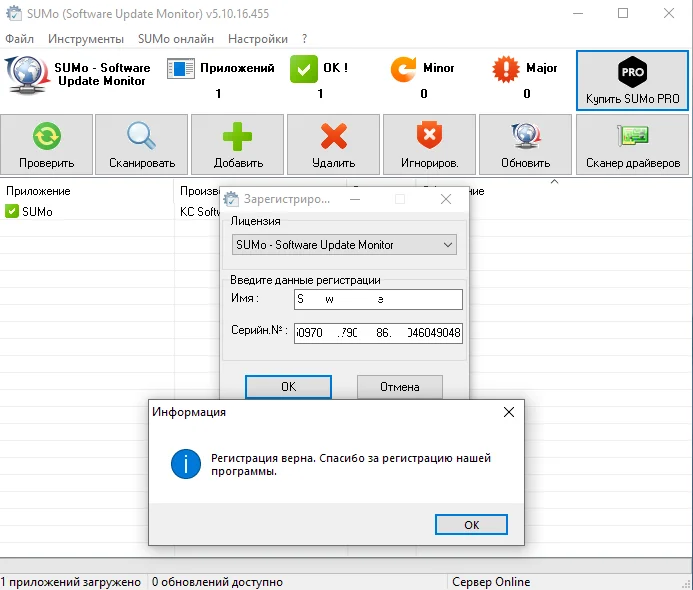Click the Приложений counter icon
Image resolution: width=693 pixels, height=590 pixels.
pyautogui.click(x=180, y=69)
